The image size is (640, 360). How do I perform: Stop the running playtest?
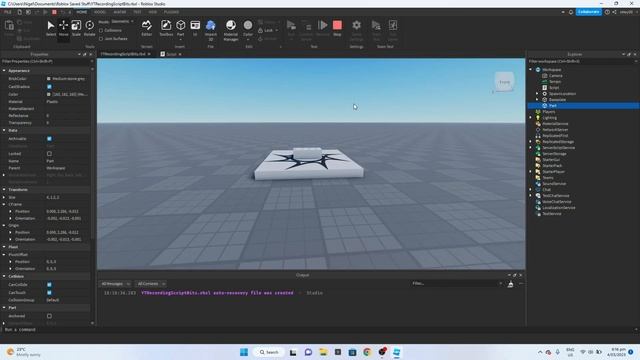[x=337, y=28]
